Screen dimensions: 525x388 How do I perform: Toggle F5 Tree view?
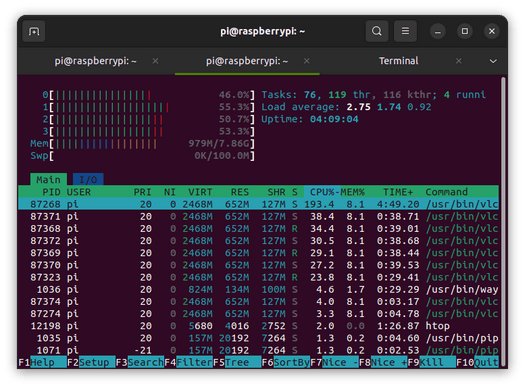(x=237, y=362)
